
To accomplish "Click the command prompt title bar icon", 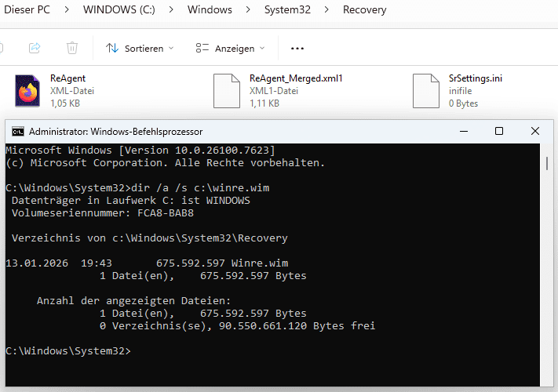I will pos(17,132).
